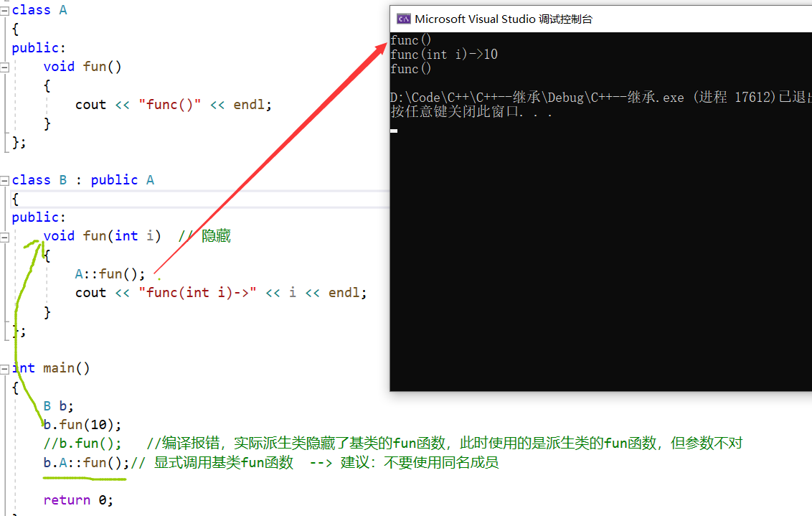Click the "func(int i)->" string literal
Viewport: 812px width, 516px height.
click(x=197, y=293)
